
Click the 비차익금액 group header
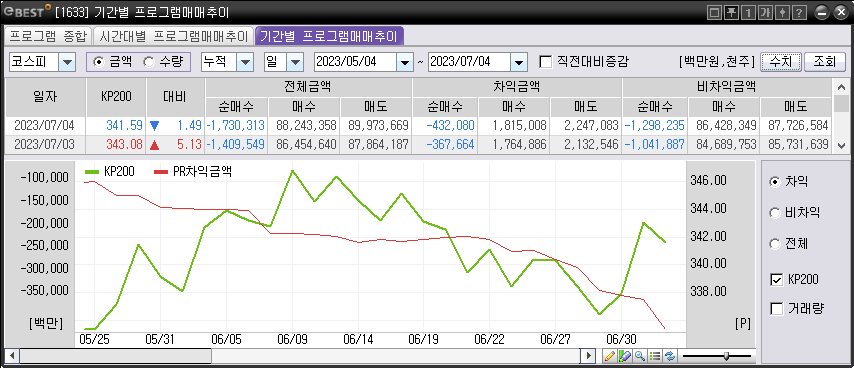[727, 87]
